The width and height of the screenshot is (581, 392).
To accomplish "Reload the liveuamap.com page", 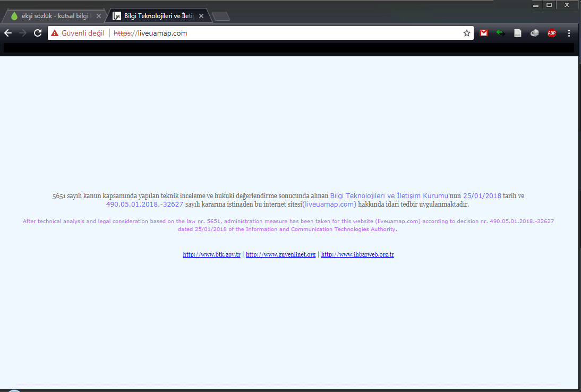I will coord(38,33).
